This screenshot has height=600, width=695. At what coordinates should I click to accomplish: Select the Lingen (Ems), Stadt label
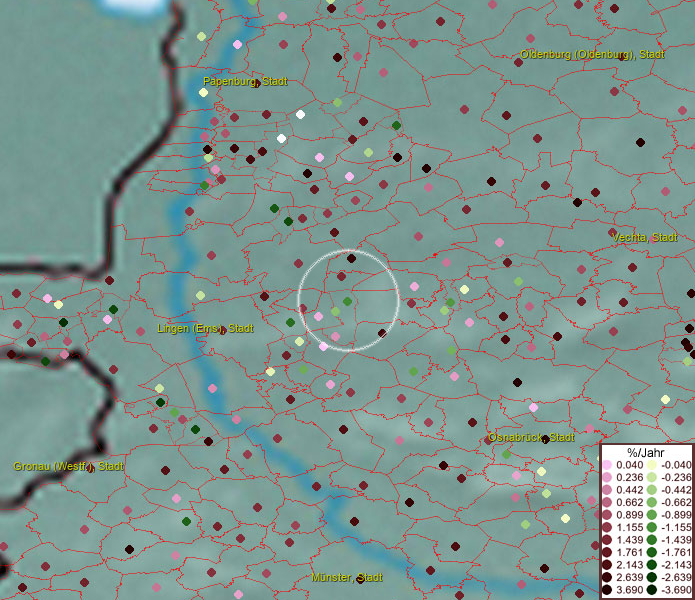tap(205, 329)
